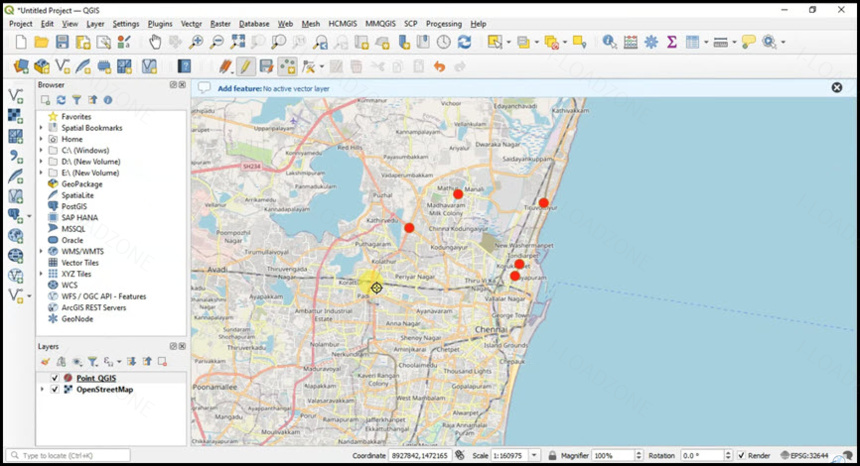Image resolution: width=860 pixels, height=466 pixels.
Task: Click the New Project icon
Action: pos(21,42)
